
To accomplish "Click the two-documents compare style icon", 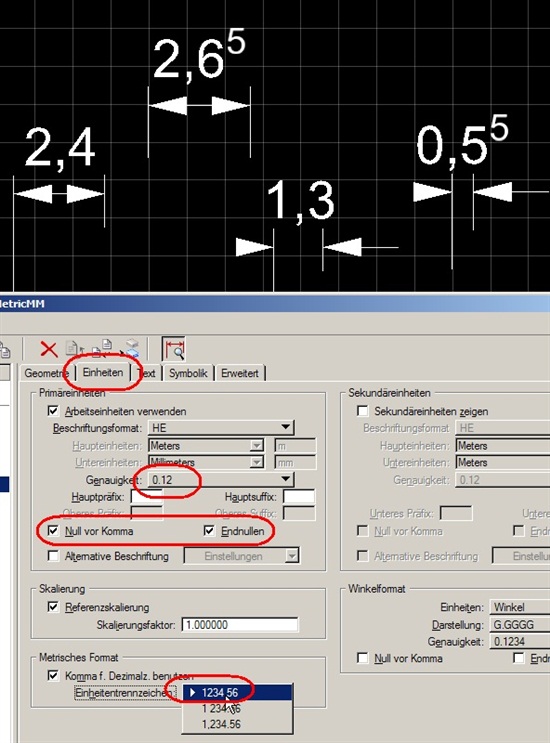I will 102,348.
